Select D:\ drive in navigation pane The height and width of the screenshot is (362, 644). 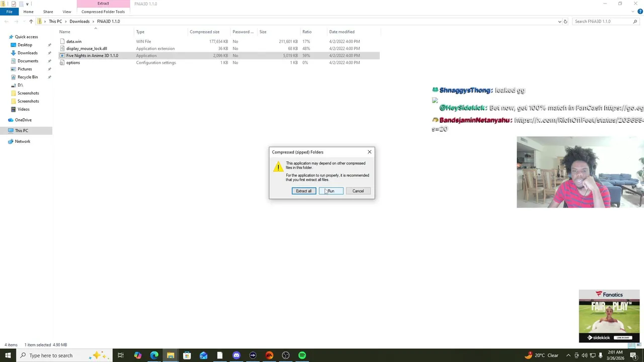20,85
